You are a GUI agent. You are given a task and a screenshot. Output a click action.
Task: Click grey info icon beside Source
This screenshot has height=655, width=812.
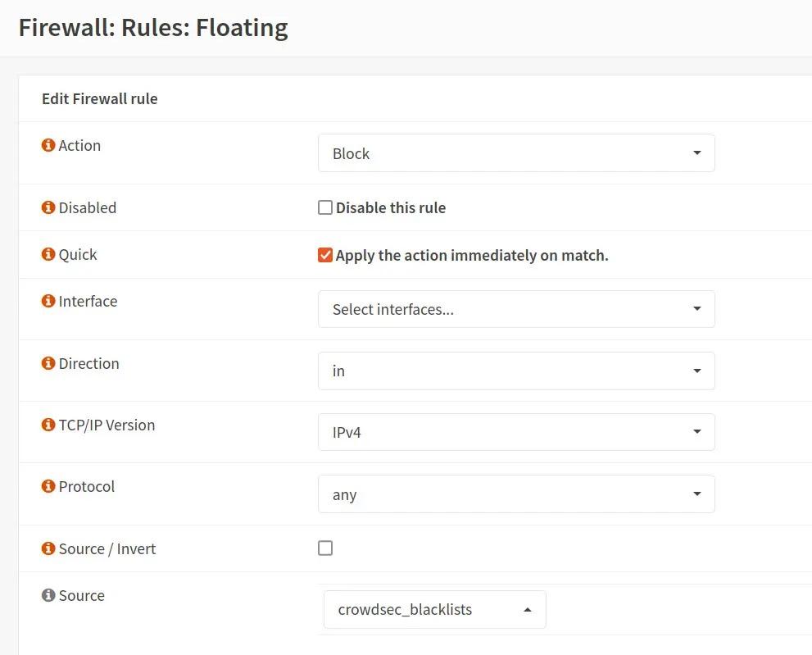[48, 595]
